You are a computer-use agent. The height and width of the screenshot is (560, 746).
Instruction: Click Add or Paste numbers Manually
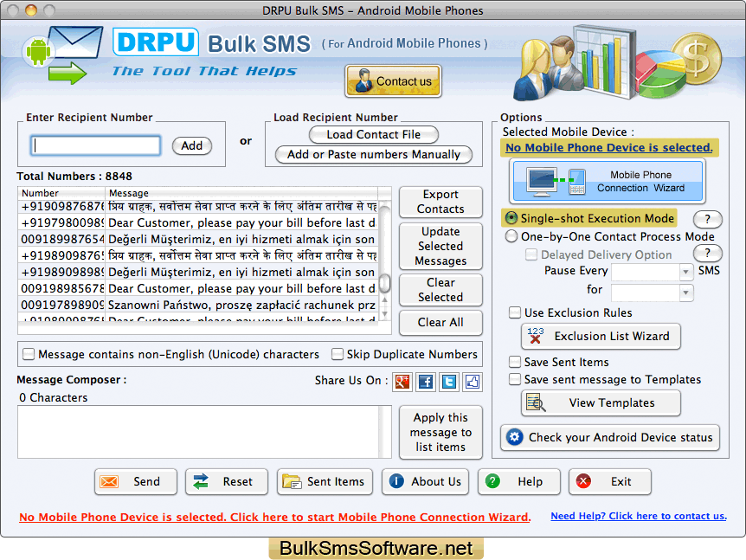[x=374, y=154]
